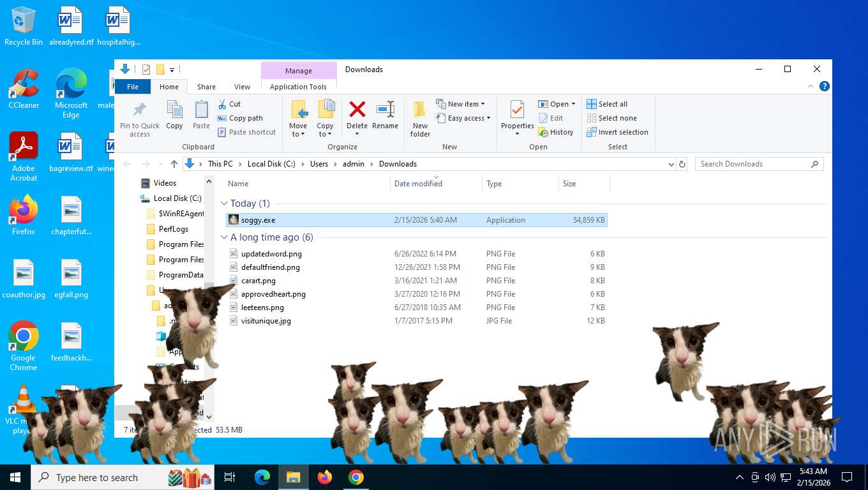Select visitunique.jpg file
Image resolution: width=868 pixels, height=490 pixels.
[417, 321]
